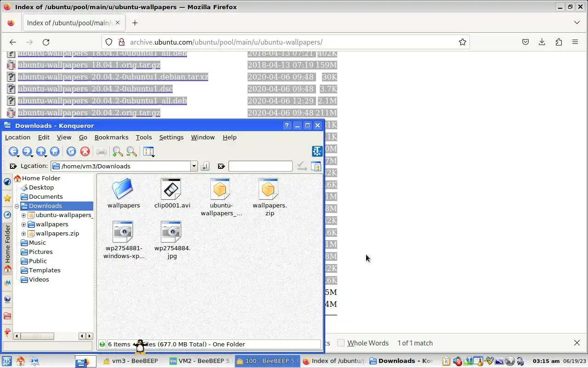
Task: Switch to vm3 - BeeBEEP taskbar entry
Action: (131, 361)
